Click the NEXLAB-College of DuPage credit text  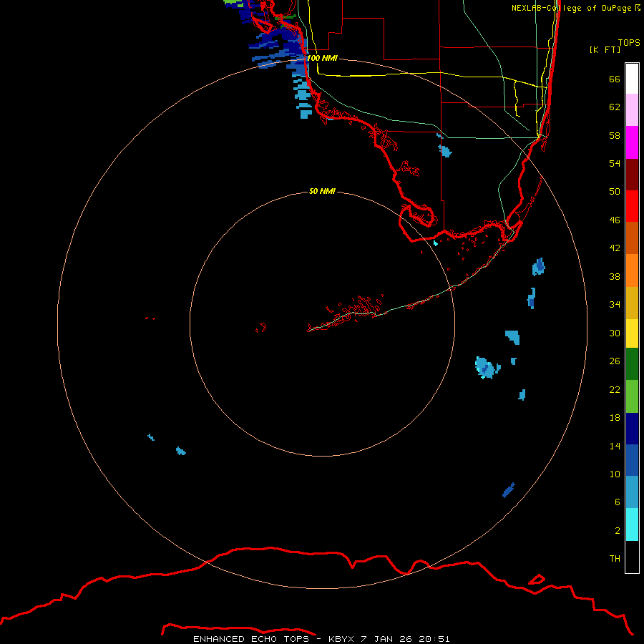click(571, 8)
